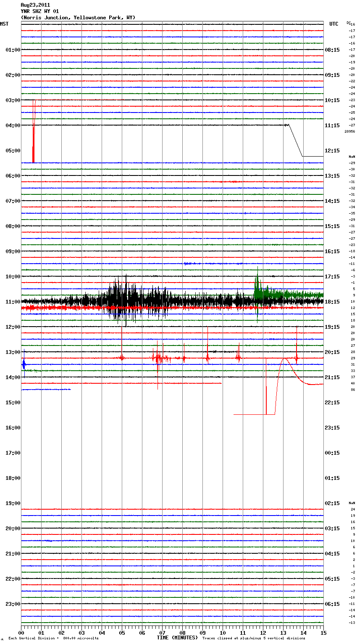
Task: Click minute 05 on bottom axis
Action: pos(122,633)
